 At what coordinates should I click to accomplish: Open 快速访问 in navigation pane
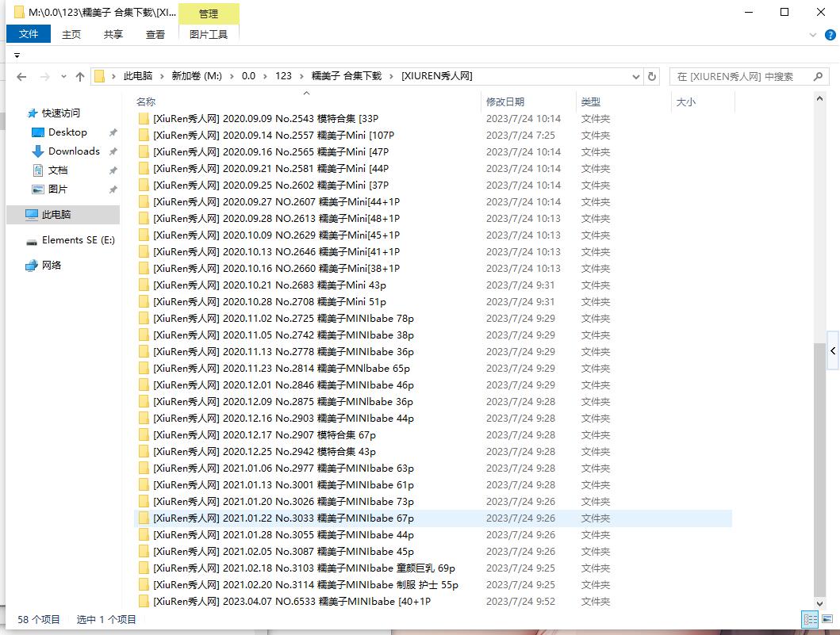click(x=60, y=113)
